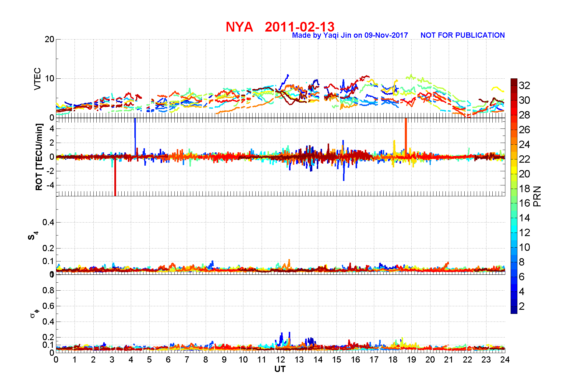The height and width of the screenshot is (392, 561).
Task: Click the ROT axis tick label -4
Action: [51, 185]
